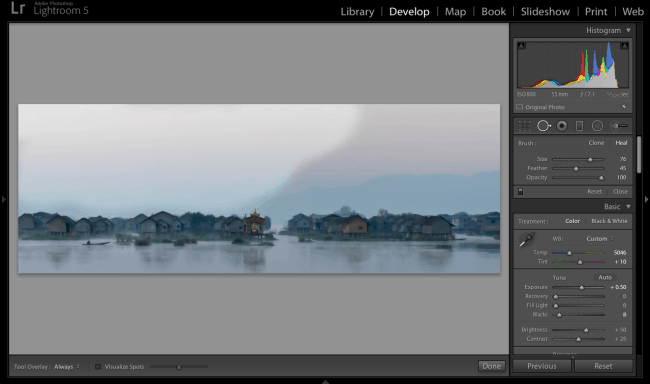Select the Red Eye Correction tool
This screenshot has width=650, height=384.
pos(562,126)
